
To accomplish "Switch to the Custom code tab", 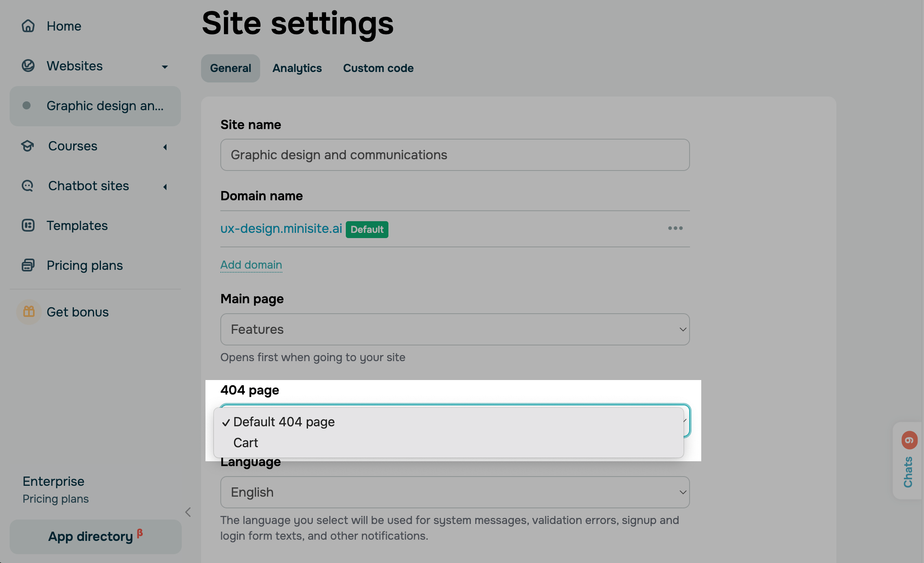I will coord(378,68).
